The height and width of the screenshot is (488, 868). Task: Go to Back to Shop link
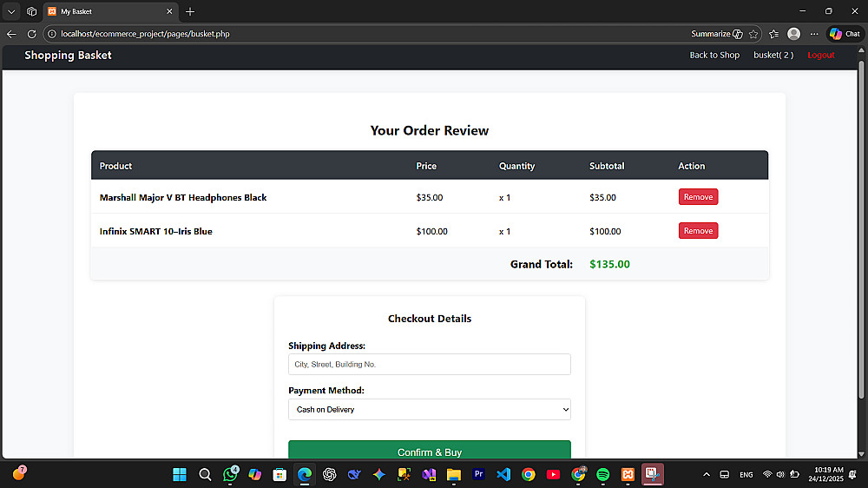point(714,55)
